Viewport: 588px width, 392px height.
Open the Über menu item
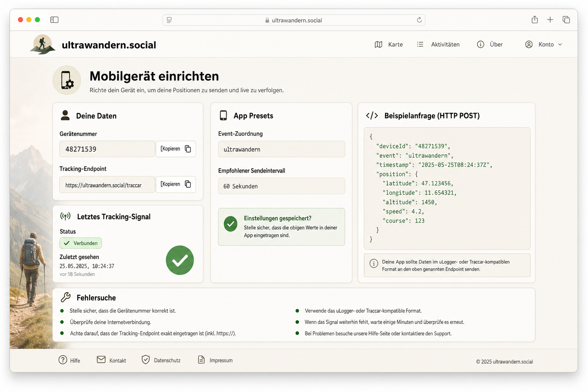click(x=496, y=44)
